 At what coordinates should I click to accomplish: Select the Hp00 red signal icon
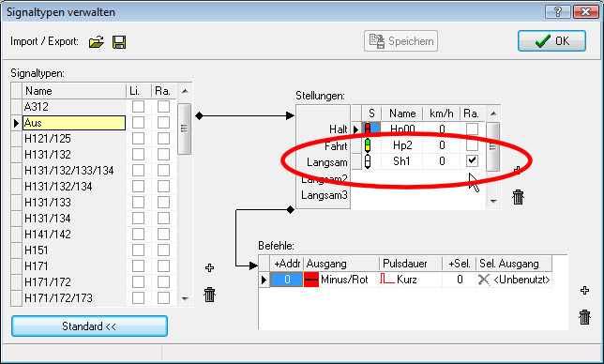click(x=368, y=129)
